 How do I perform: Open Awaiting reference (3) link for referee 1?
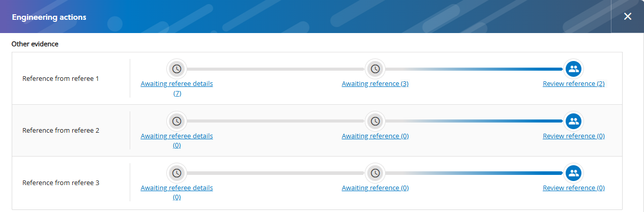(x=375, y=84)
